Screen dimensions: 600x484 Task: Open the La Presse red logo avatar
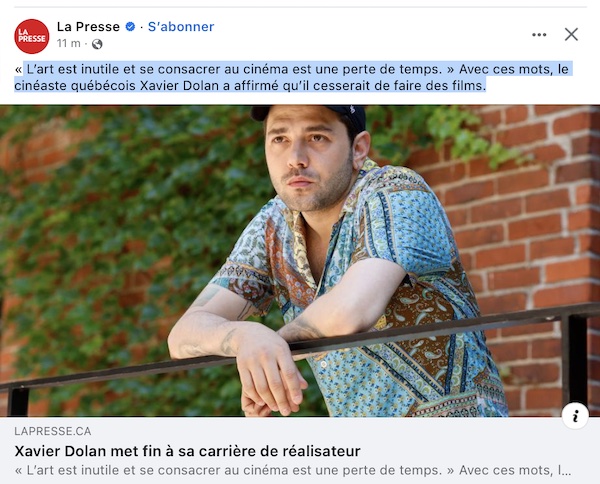32,36
